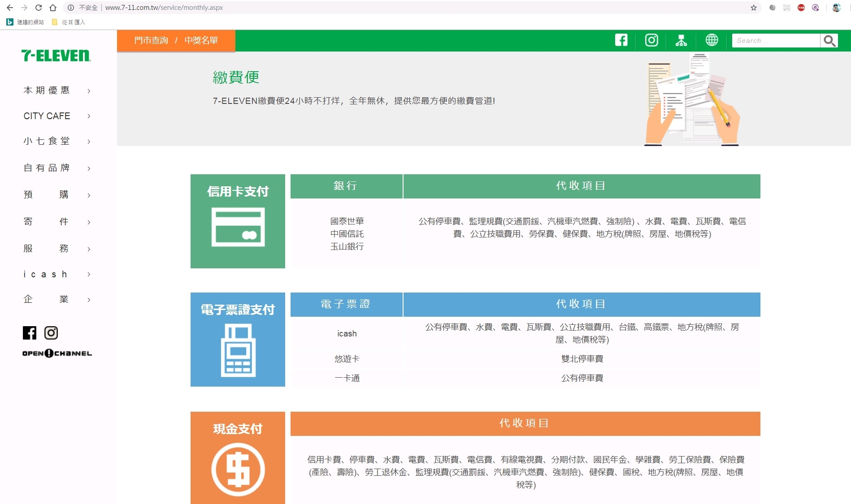Open the 小七食堂 menu label
The height and width of the screenshot is (504, 851).
pyautogui.click(x=47, y=141)
